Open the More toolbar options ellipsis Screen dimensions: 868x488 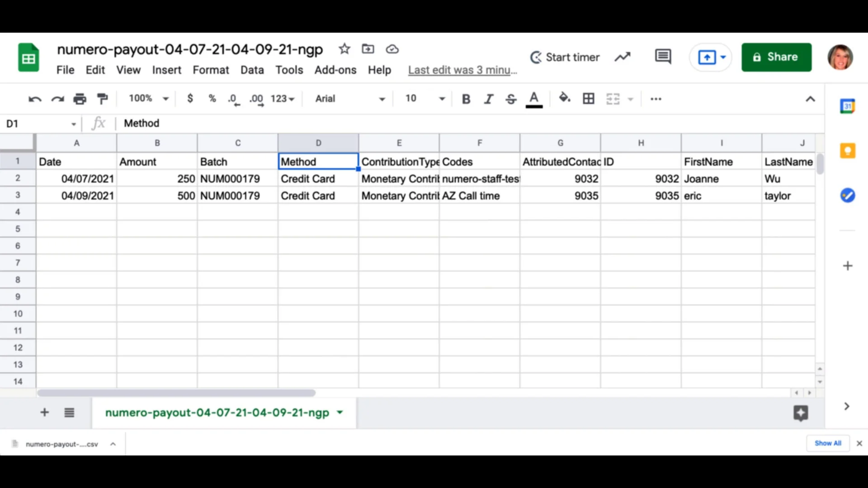[x=656, y=99]
